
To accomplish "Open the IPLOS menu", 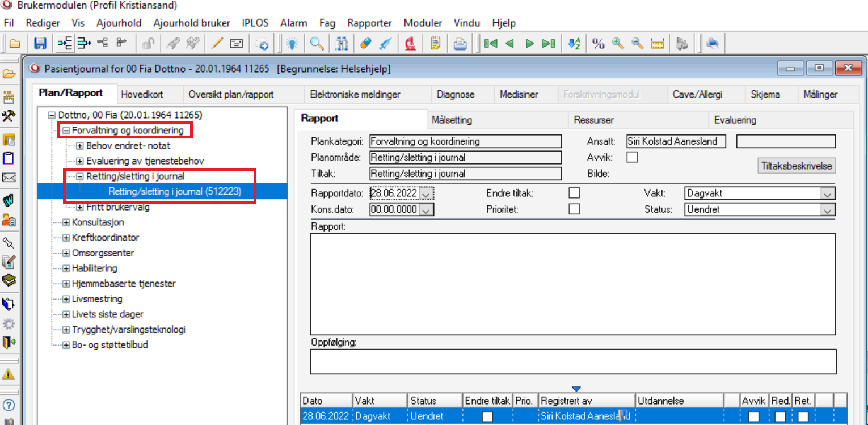I will pyautogui.click(x=255, y=23).
